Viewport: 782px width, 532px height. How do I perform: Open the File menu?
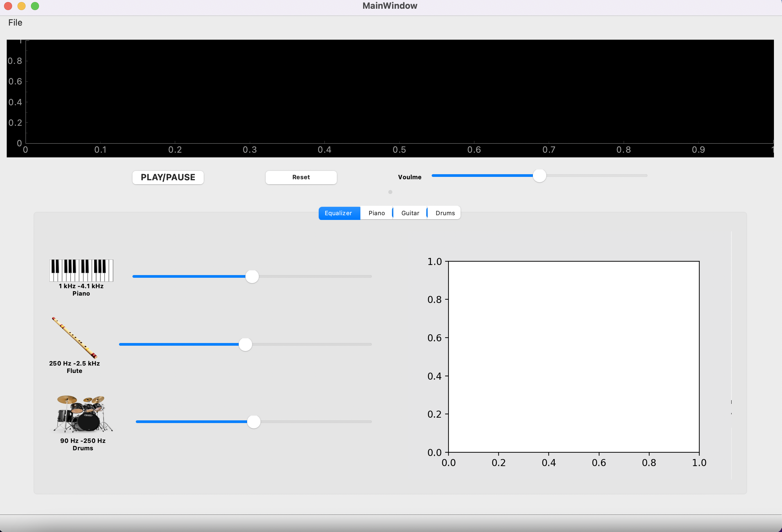pyautogui.click(x=15, y=23)
